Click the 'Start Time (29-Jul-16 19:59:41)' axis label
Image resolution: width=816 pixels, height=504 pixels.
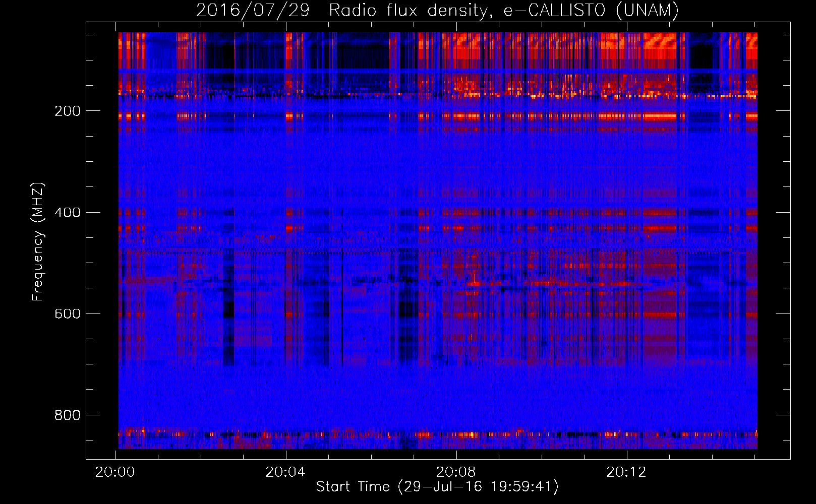(437, 487)
